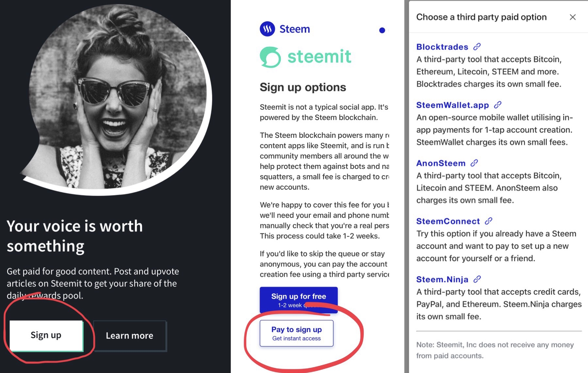Click the chain icon next to SteemConnect

pos(488,221)
